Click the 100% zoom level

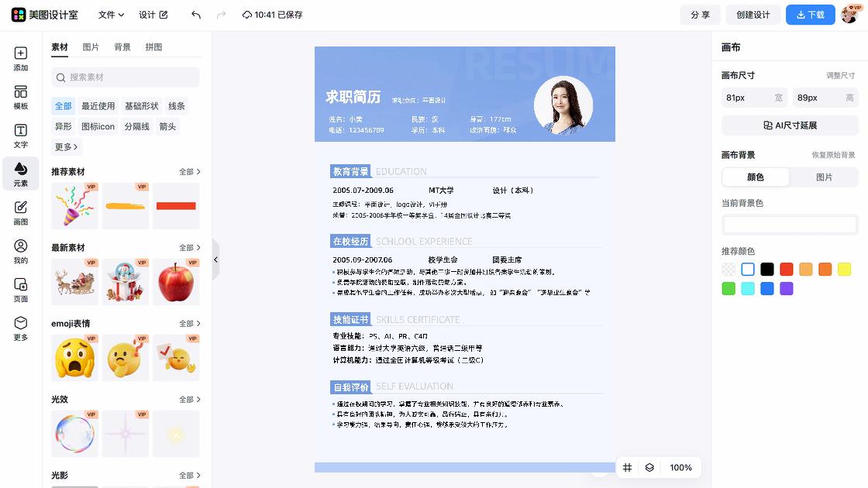click(680, 468)
